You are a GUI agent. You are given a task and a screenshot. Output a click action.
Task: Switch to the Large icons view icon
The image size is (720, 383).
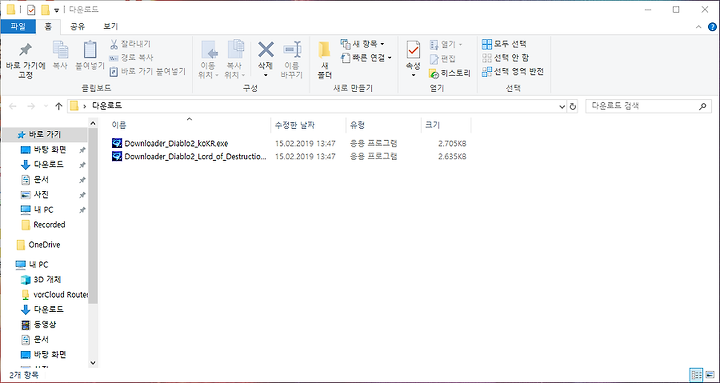point(709,374)
